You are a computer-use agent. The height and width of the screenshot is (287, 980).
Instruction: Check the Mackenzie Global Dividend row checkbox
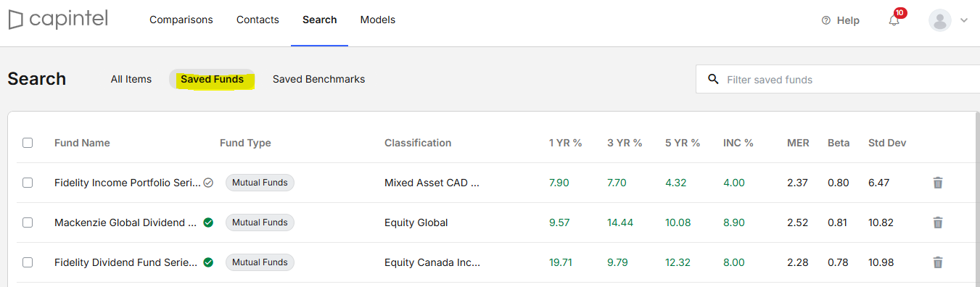click(28, 222)
